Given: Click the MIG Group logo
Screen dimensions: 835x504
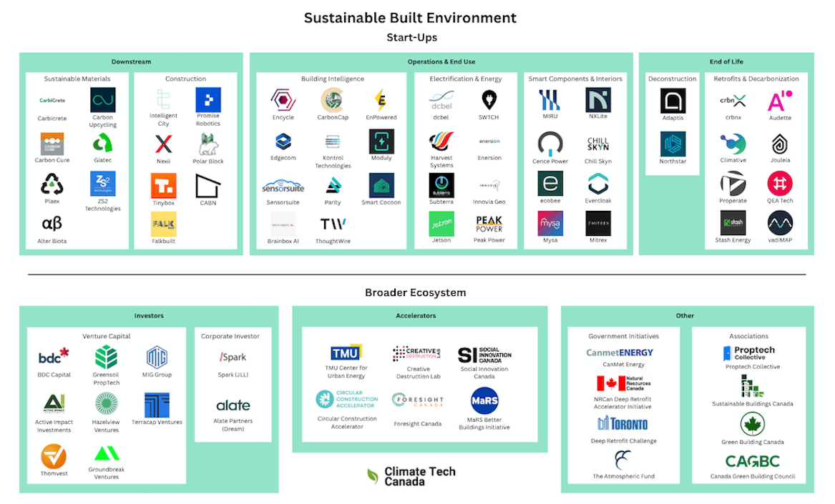Looking at the screenshot, I should [157, 357].
